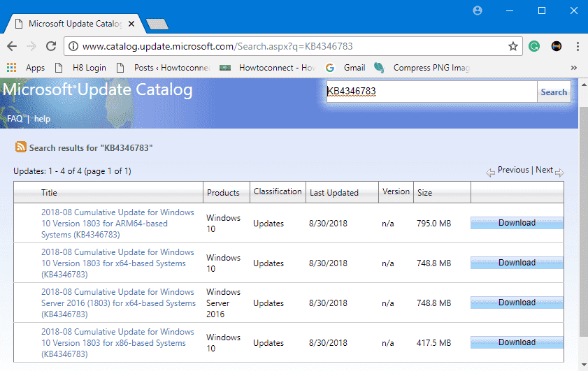
Task: Open the Windows 10 x64-based Systems update link
Action: (x=117, y=263)
